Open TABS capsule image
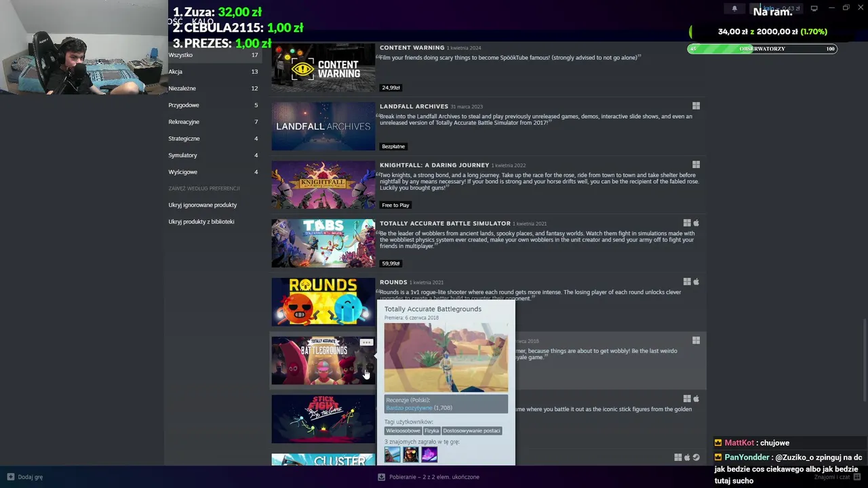Screen dimensions: 868x488 tap(323, 243)
